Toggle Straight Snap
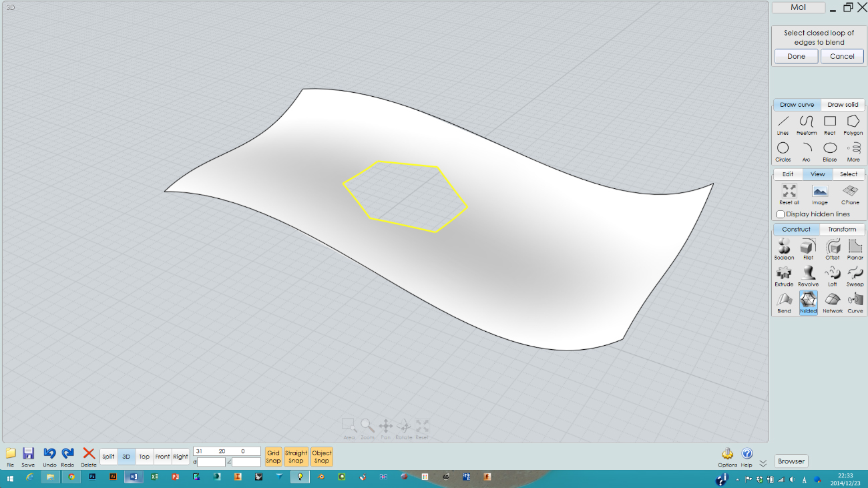The height and width of the screenshot is (488, 868). 296,457
